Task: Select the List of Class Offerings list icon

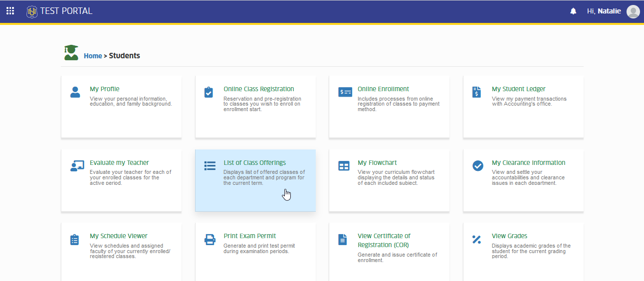Action: pyautogui.click(x=210, y=166)
